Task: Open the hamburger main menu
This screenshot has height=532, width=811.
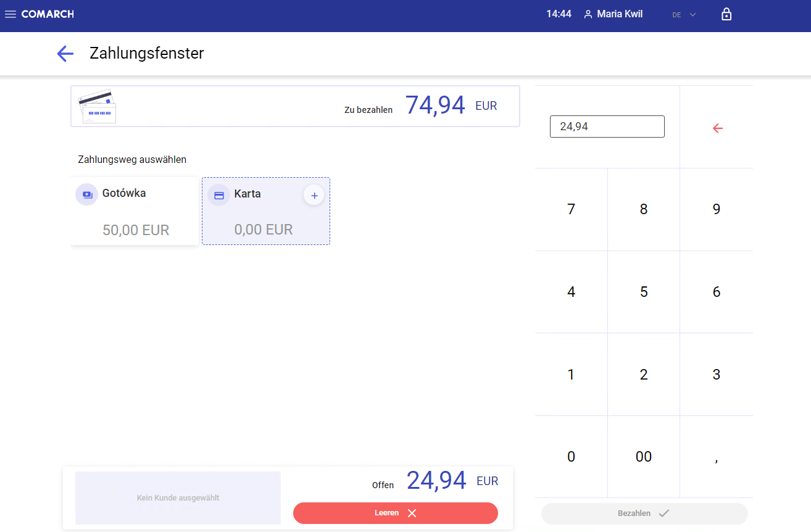Action: pyautogui.click(x=10, y=14)
